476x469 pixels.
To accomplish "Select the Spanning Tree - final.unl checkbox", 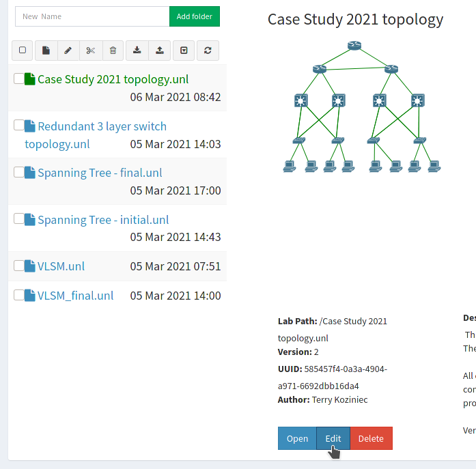I will point(18,173).
